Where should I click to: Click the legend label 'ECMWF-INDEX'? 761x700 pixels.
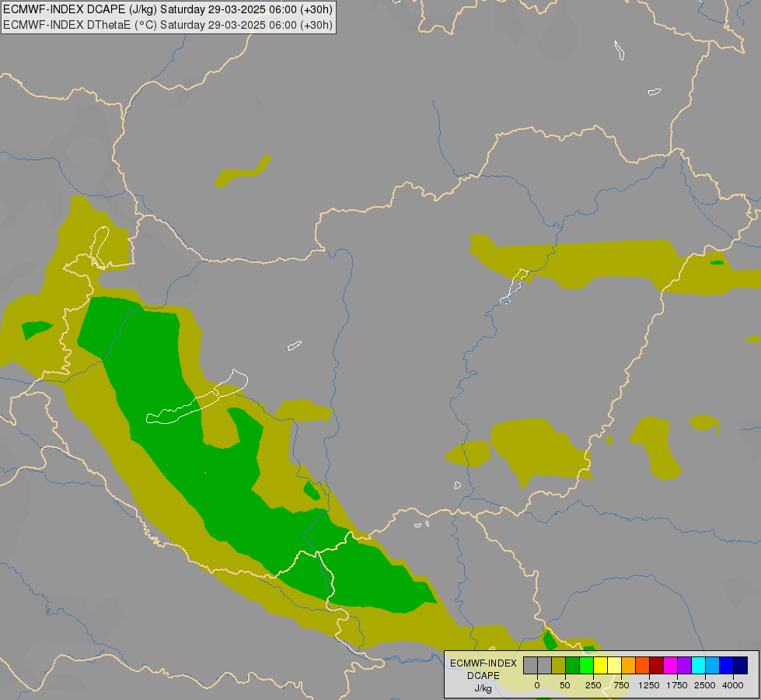[x=483, y=663]
